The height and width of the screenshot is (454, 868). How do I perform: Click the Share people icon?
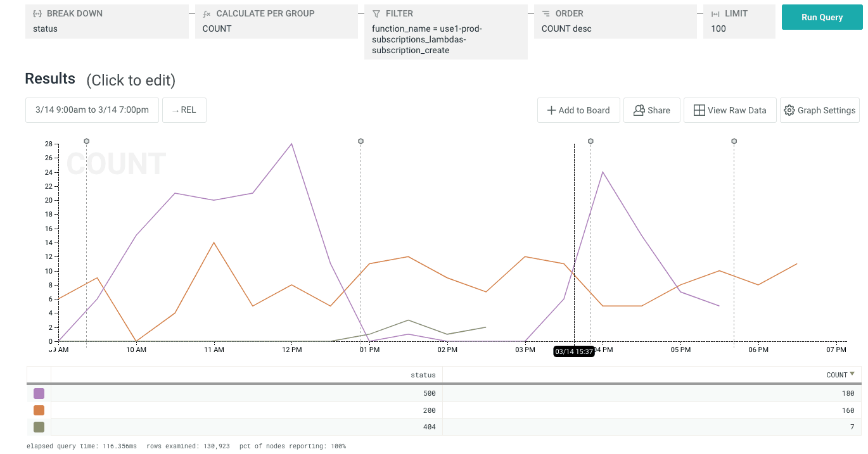tap(639, 110)
